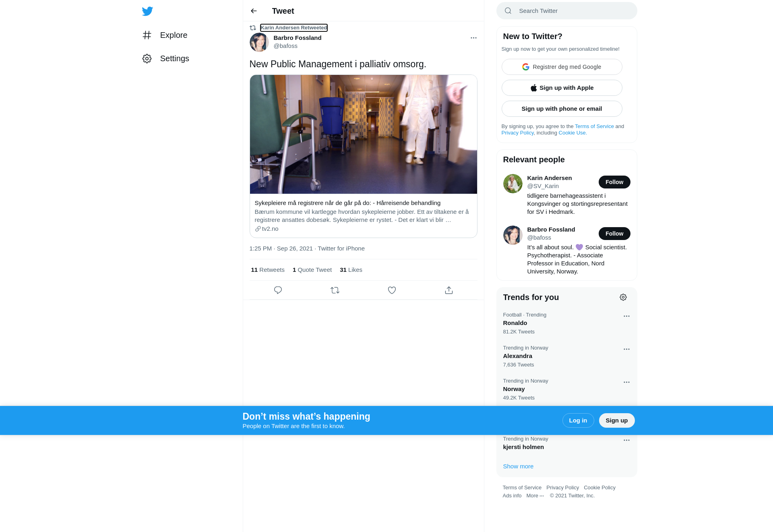Click Log in on the banner

[x=578, y=420]
